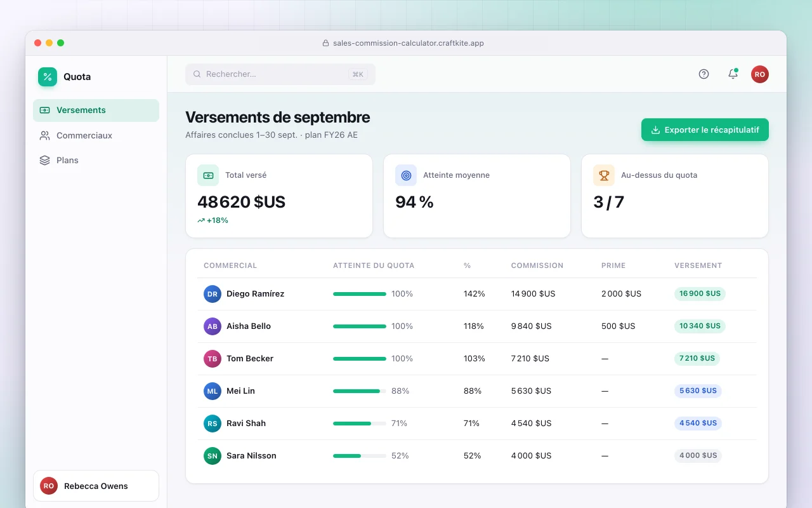Click the COMMISSION column header
Image resolution: width=812 pixels, height=508 pixels.
(x=537, y=265)
